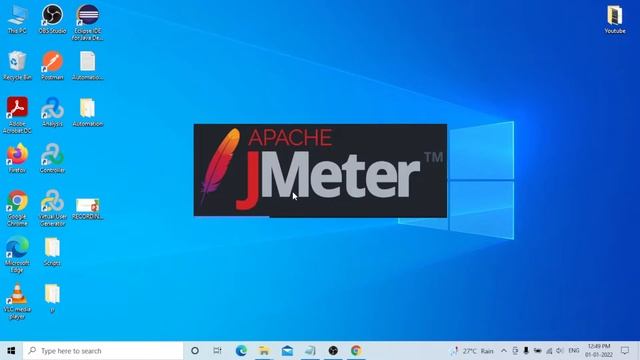Select Virtual User Generator shortcut
This screenshot has width=640, height=360.
click(52, 208)
